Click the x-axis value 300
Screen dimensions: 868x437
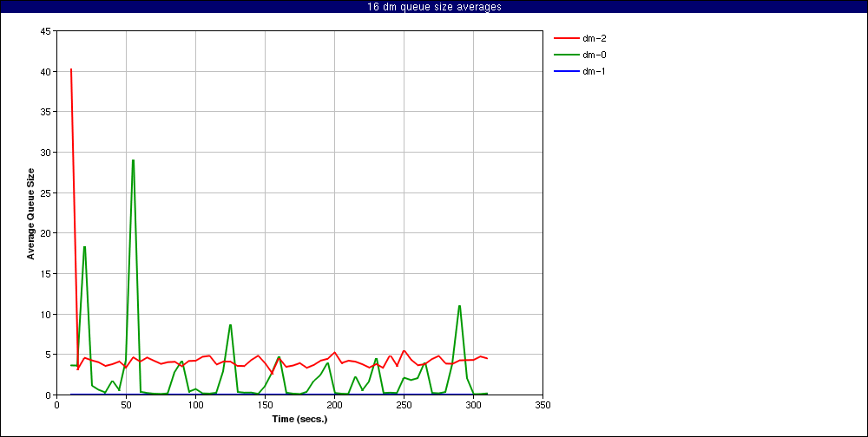(473, 405)
